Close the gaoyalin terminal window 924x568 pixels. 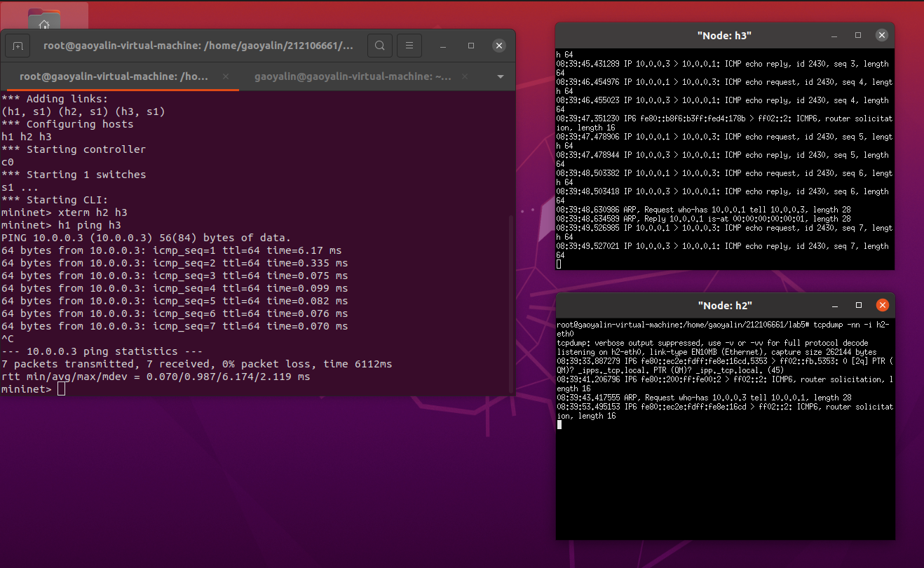pos(499,46)
